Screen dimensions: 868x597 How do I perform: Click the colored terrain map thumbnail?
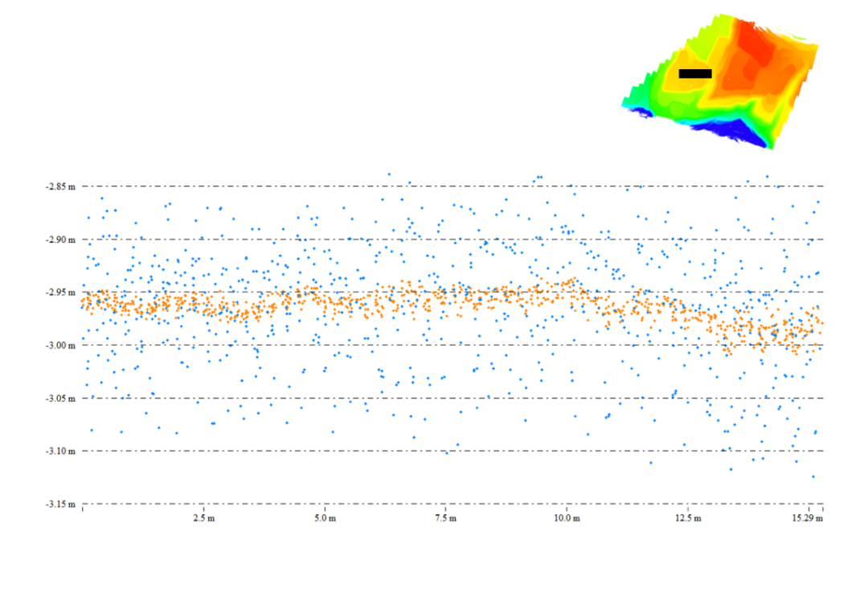(x=723, y=80)
